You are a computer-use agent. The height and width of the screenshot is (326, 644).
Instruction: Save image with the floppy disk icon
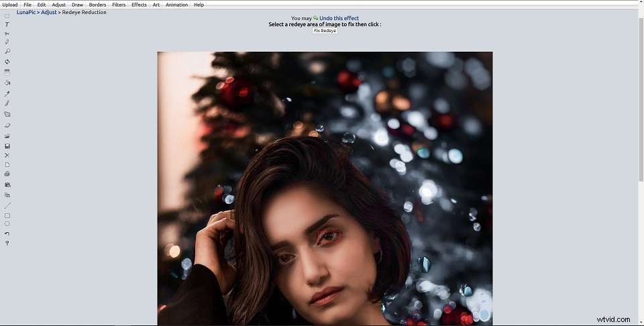coord(7,146)
